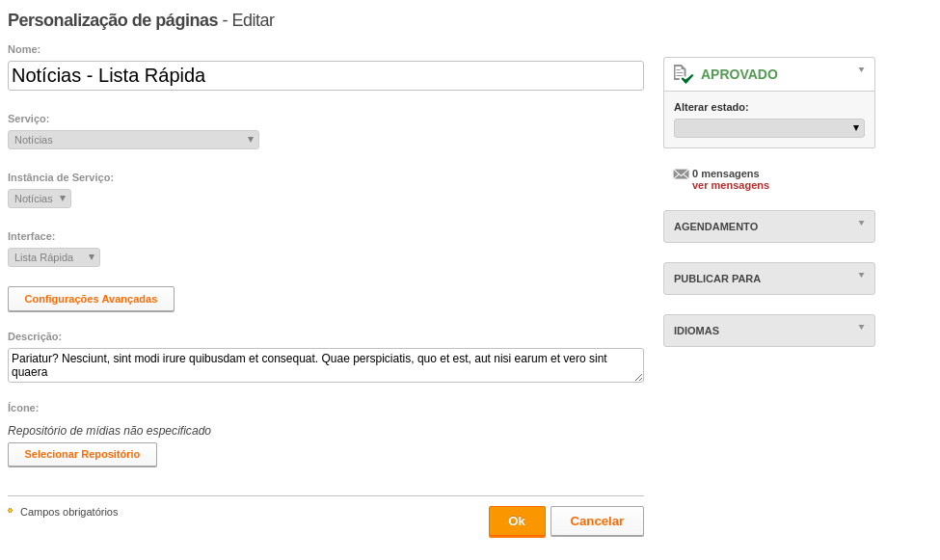Screen dimensions: 940x560
Task: Open the Interface dropdown Lista Rápida
Action: click(54, 257)
